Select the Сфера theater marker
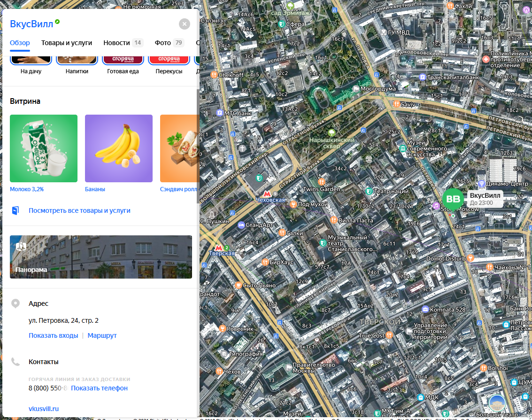Image resolution: width=532 pixels, height=420 pixels. (x=281, y=24)
